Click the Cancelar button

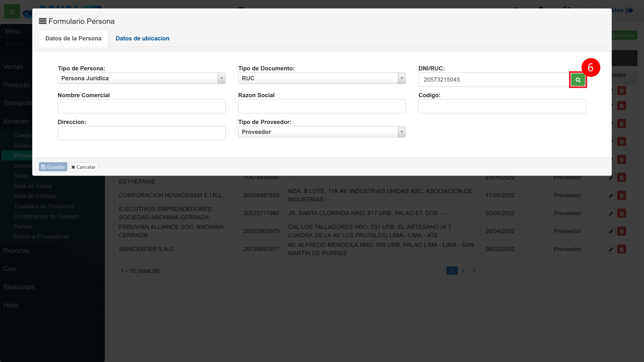pyautogui.click(x=84, y=167)
